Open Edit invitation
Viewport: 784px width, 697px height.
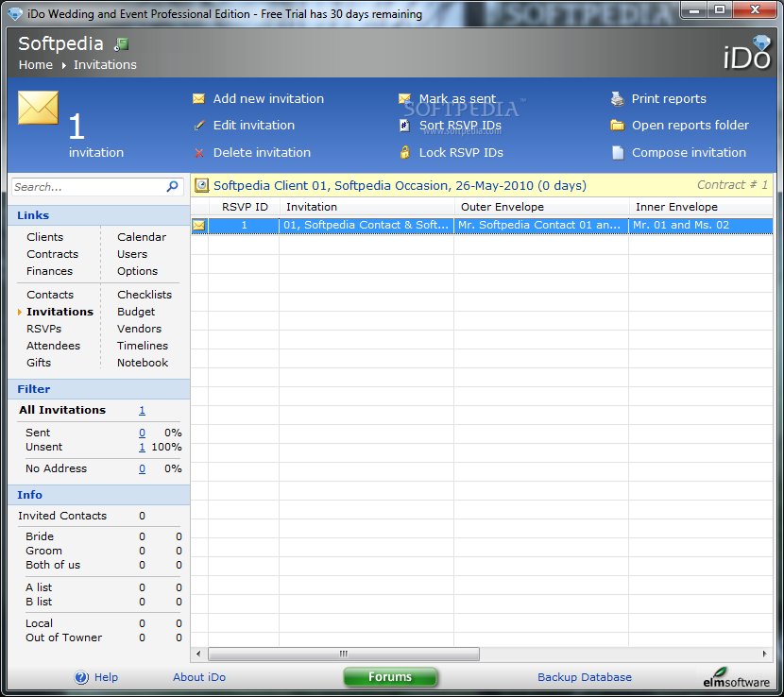click(x=254, y=126)
